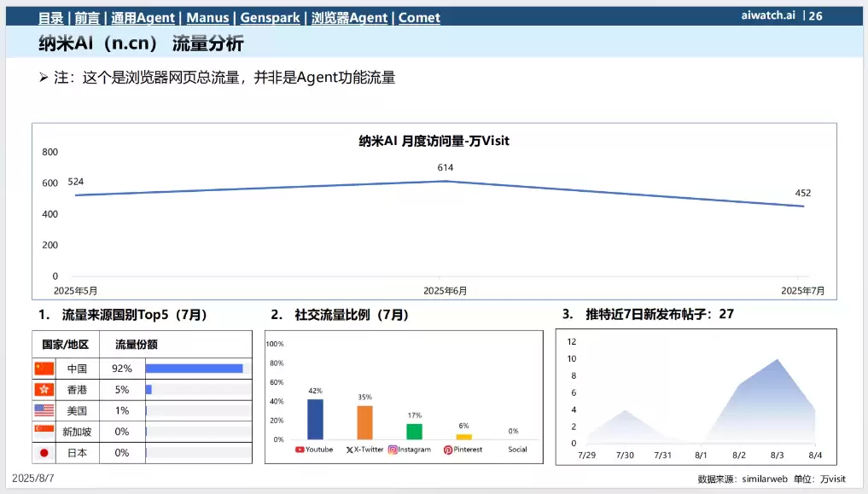Screen dimensions: 868x494
Task: Click the chart title 纳米AI 月度访问量-万Visit
Action: (434, 141)
